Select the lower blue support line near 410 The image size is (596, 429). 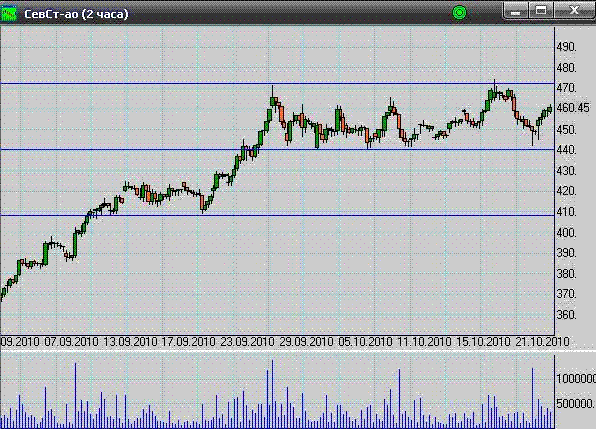click(x=277, y=215)
